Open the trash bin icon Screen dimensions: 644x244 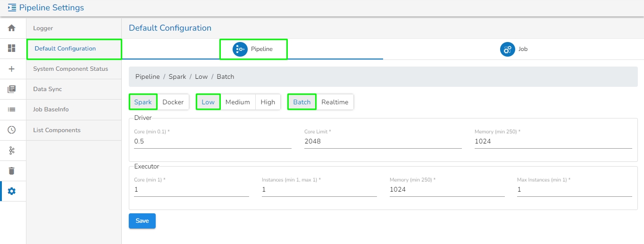click(12, 171)
